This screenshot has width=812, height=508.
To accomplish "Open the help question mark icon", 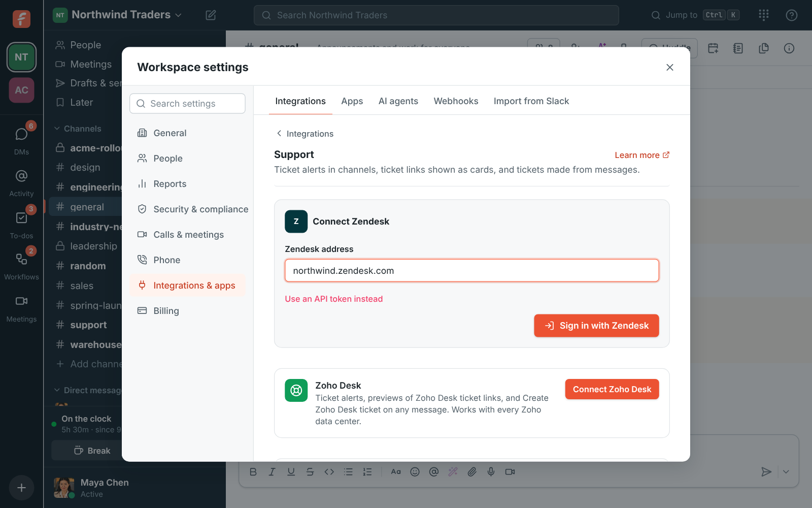I will click(x=791, y=15).
